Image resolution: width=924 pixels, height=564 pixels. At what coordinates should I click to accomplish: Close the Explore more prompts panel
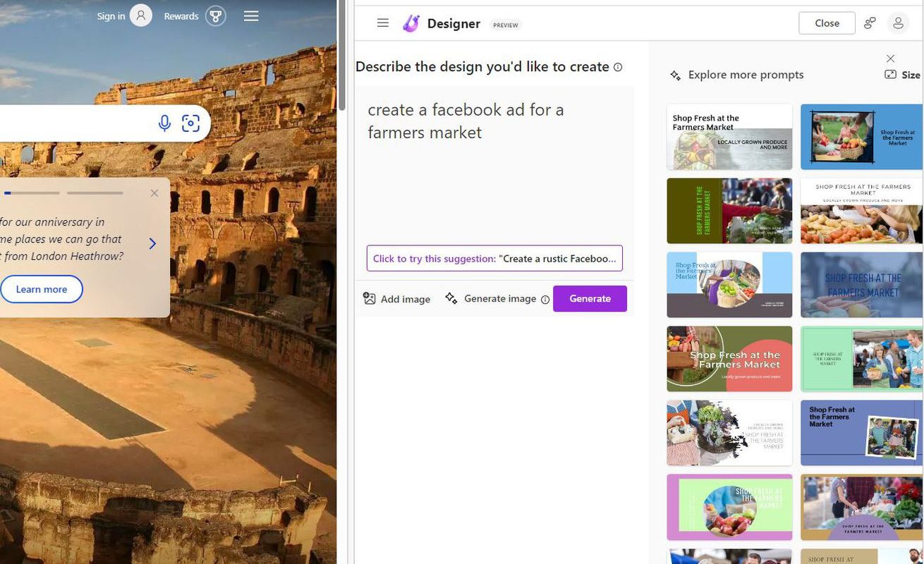pos(890,59)
